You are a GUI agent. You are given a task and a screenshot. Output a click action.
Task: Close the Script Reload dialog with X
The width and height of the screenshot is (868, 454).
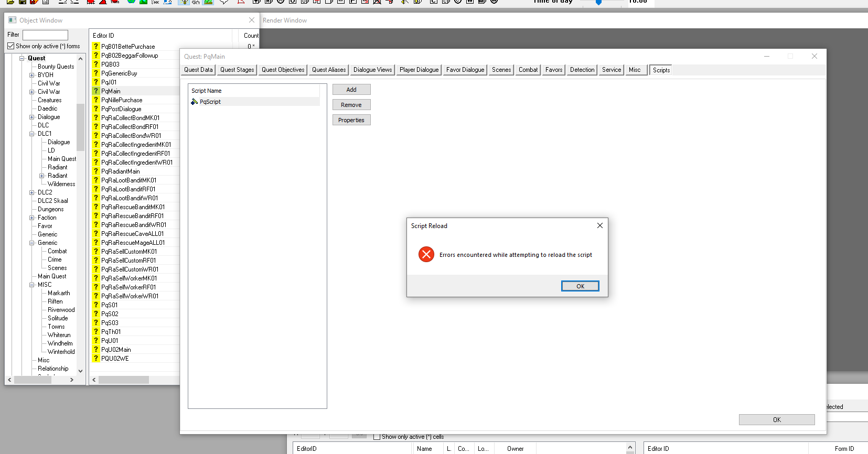point(599,225)
